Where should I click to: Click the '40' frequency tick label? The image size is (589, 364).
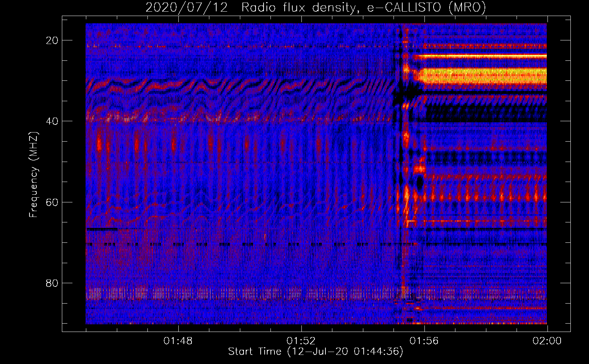(x=52, y=121)
